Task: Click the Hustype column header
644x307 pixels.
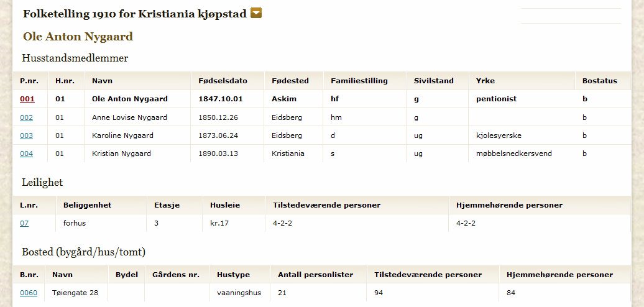Action: tap(233, 275)
